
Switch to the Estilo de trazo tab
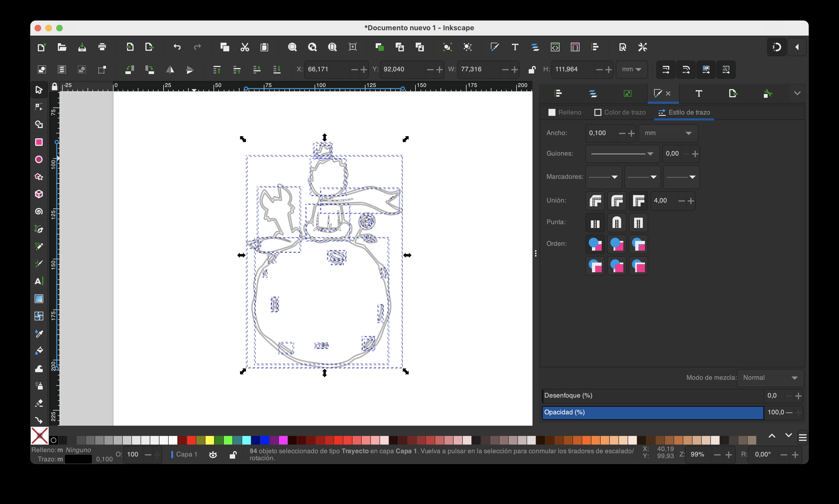(x=684, y=112)
